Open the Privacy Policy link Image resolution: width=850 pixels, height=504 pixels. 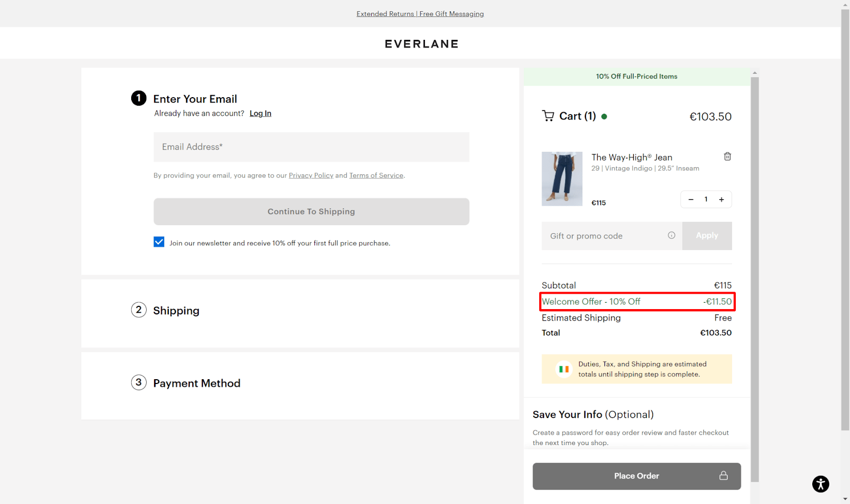[x=311, y=175]
